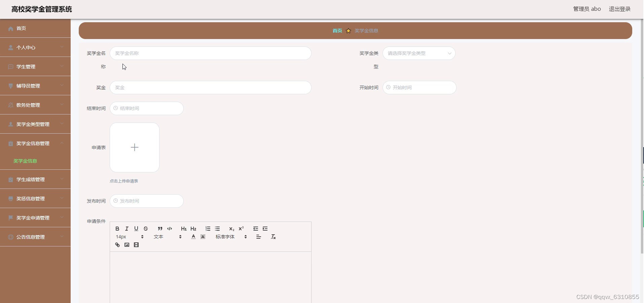The image size is (644, 303).
Task: Click inside 申请条件 editor text area
Action: coord(211,277)
